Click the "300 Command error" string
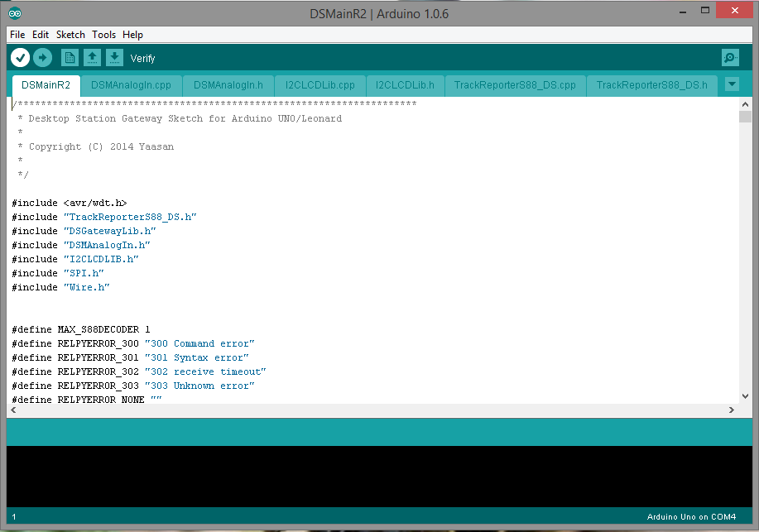The height and width of the screenshot is (532, 759). pos(200,343)
